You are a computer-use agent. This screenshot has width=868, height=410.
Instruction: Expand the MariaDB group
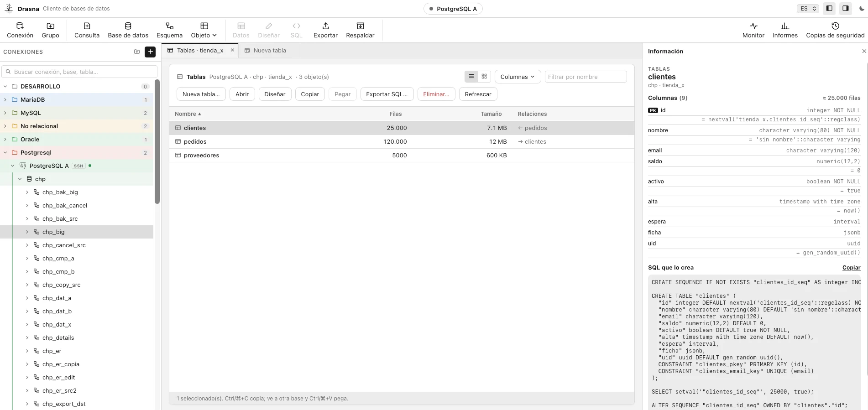tap(5, 99)
